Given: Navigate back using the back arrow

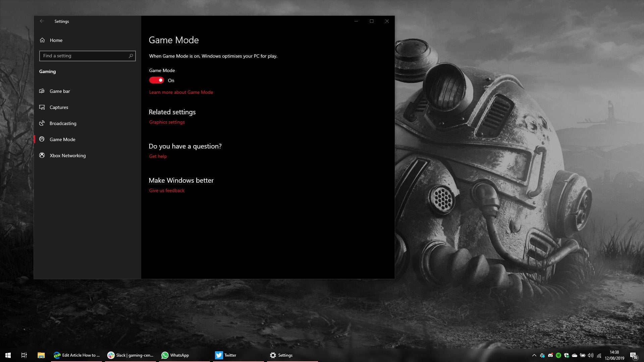Looking at the screenshot, I should tap(41, 21).
